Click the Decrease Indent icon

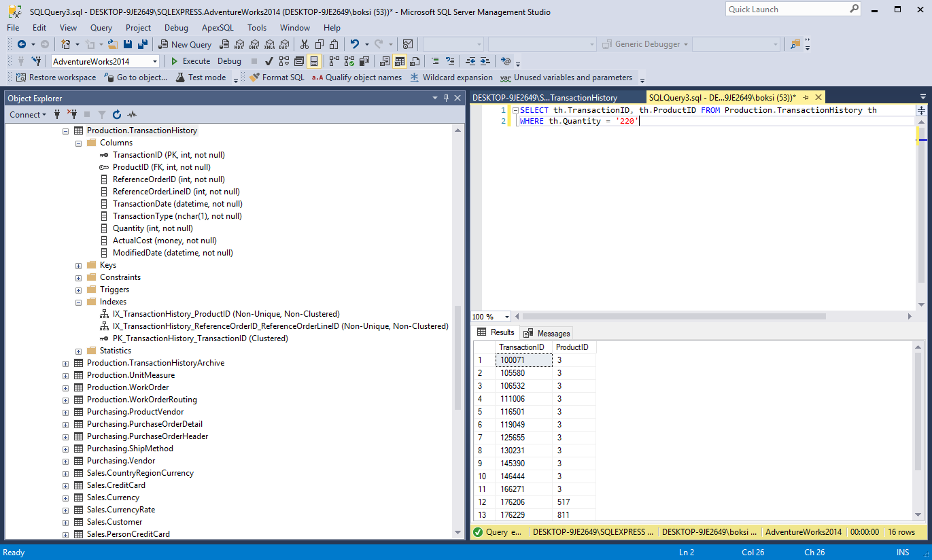click(x=470, y=61)
